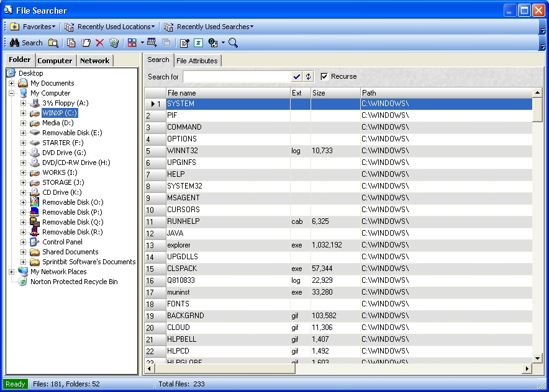Image resolution: width=549 pixels, height=392 pixels.
Task: Select the Shared Documents folder icon
Action: [x=35, y=252]
